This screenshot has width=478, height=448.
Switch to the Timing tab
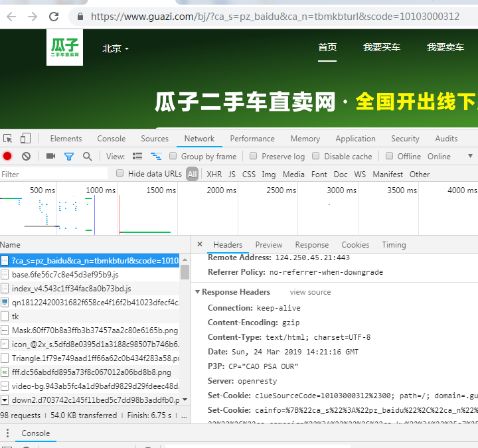click(x=394, y=245)
